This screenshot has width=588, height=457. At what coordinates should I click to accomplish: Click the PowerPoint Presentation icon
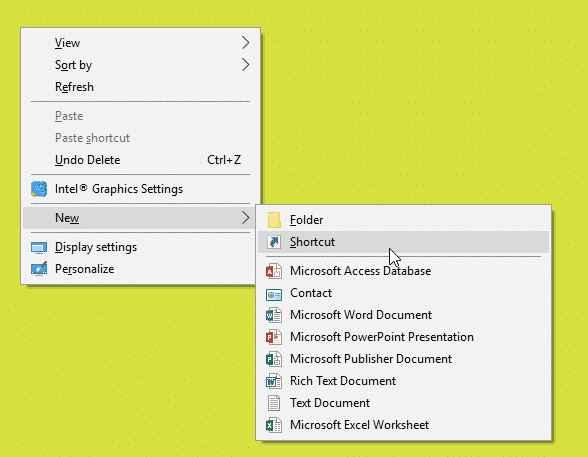tap(274, 337)
